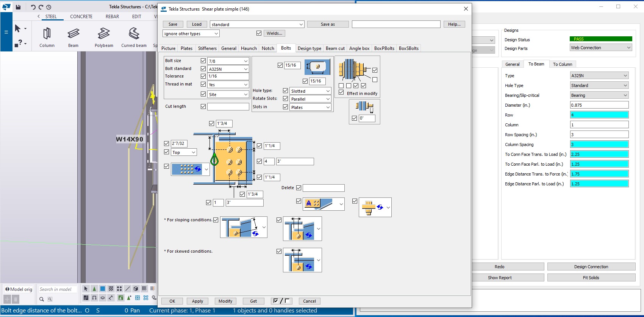Screen dimensions: 644x317
Task: Toggle the Bolt standard checkbox
Action: pos(203,68)
